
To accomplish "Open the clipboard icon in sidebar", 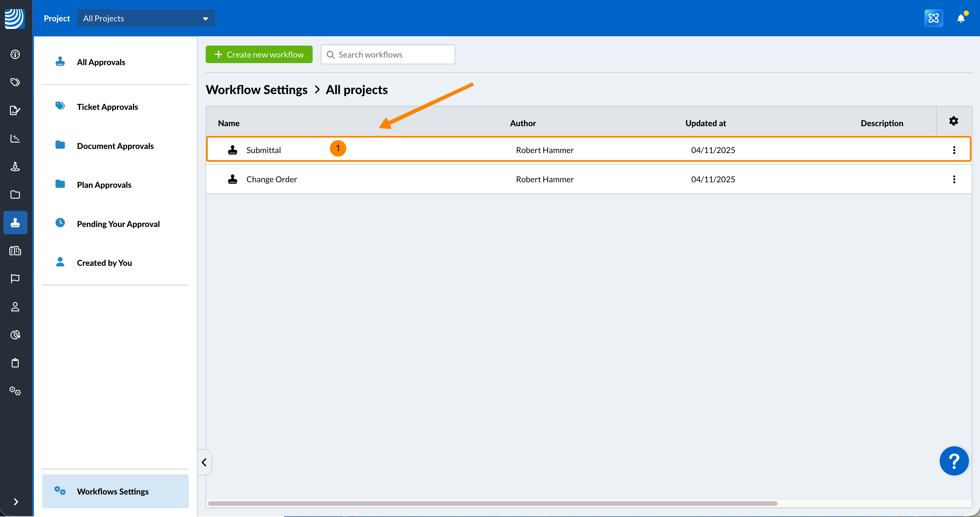I will coord(15,363).
